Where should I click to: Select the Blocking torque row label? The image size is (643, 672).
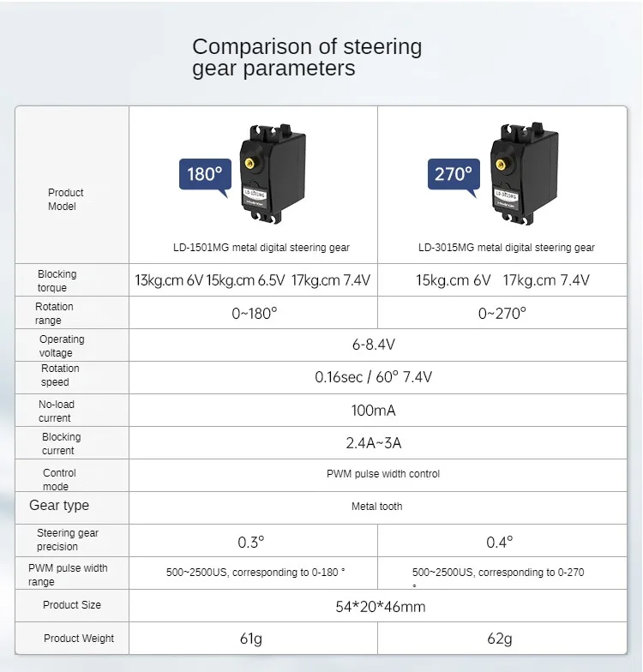pyautogui.click(x=57, y=281)
